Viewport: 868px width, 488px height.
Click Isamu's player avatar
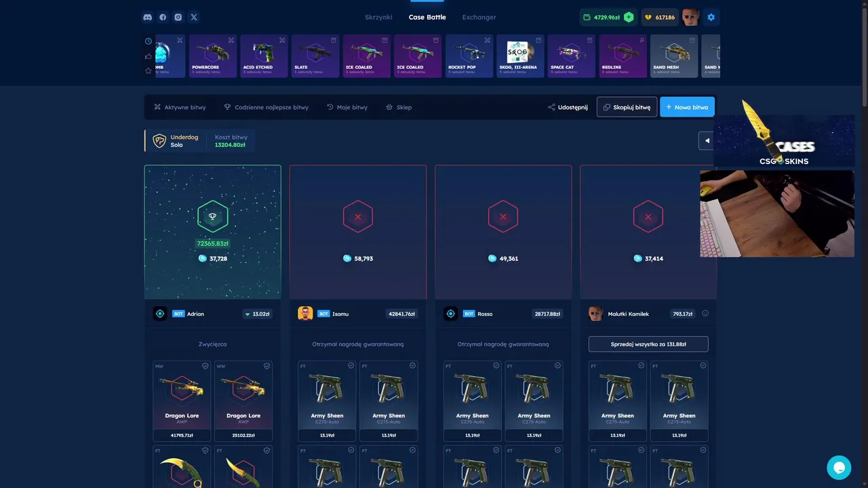pyautogui.click(x=305, y=313)
